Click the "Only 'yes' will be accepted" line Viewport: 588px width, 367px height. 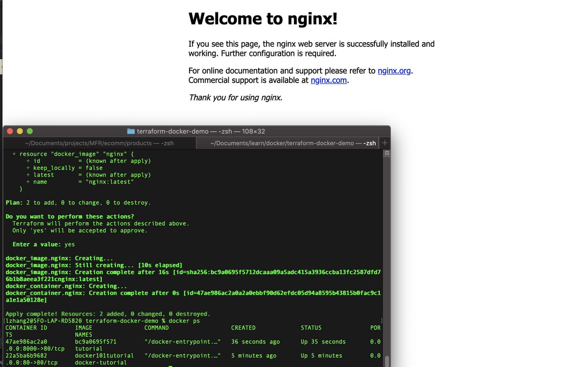coord(80,230)
